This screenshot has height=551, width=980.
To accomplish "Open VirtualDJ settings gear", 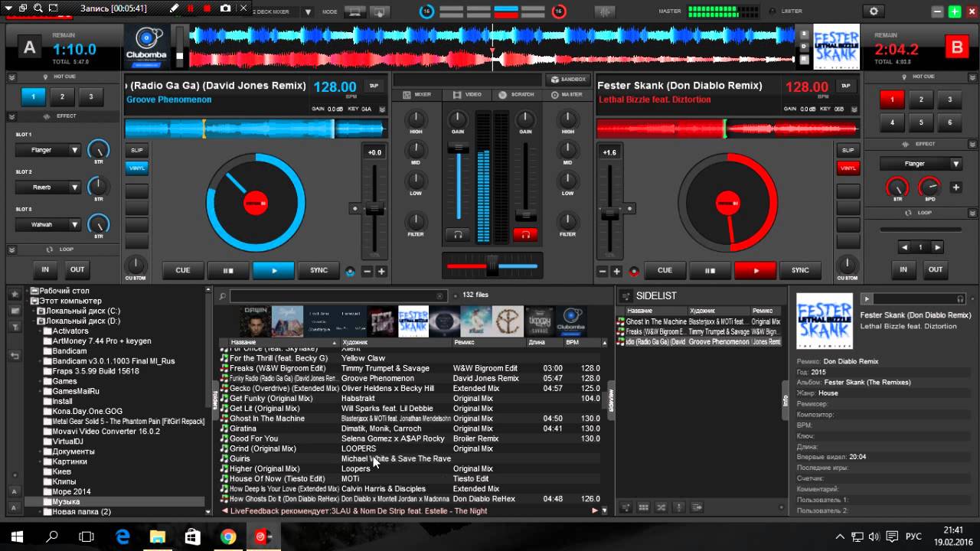I will tap(874, 11).
